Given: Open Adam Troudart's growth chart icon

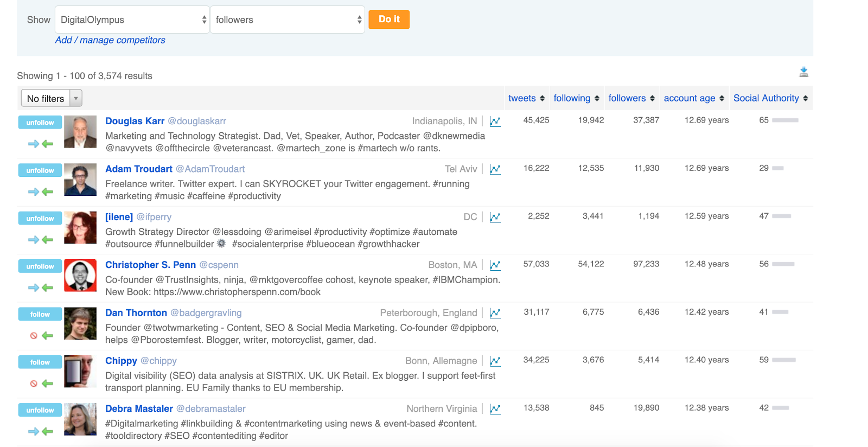Looking at the screenshot, I should coord(495,169).
